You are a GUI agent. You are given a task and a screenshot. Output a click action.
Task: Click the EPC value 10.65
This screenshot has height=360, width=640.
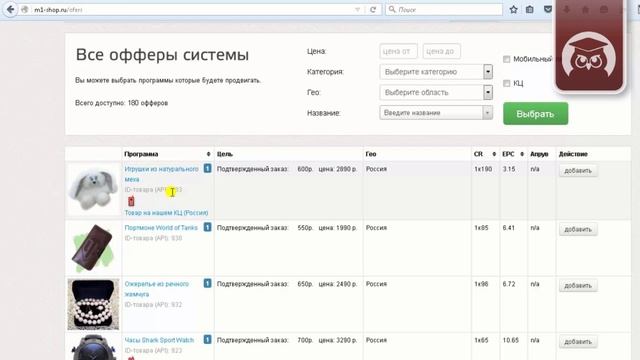coord(511,340)
